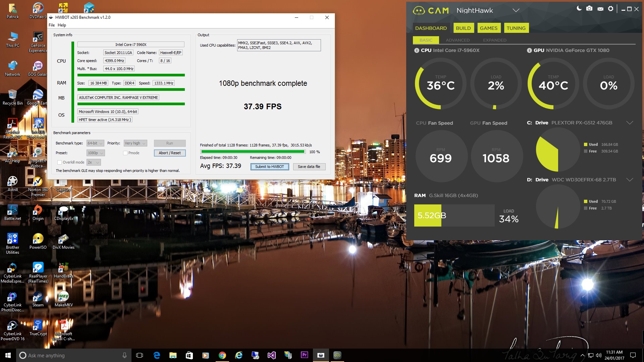Toggle night mode moon icon in CAM
The height and width of the screenshot is (362, 644).
pos(579,8)
